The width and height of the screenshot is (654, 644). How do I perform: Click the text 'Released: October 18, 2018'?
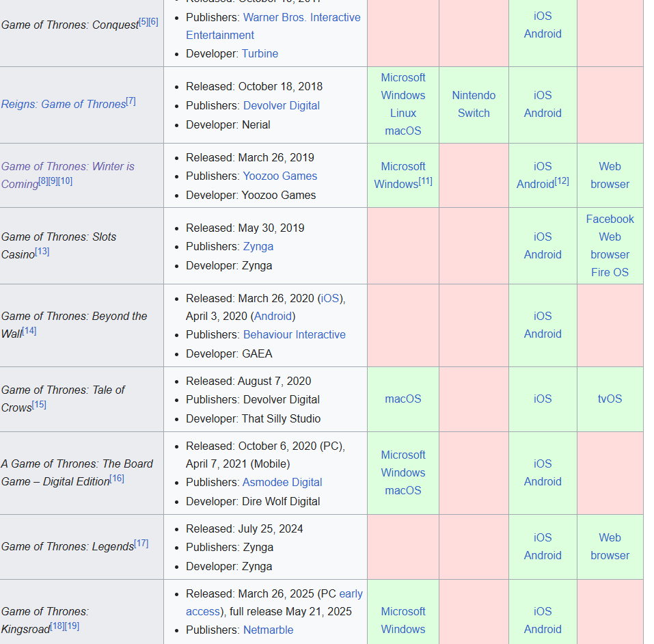[x=254, y=86]
